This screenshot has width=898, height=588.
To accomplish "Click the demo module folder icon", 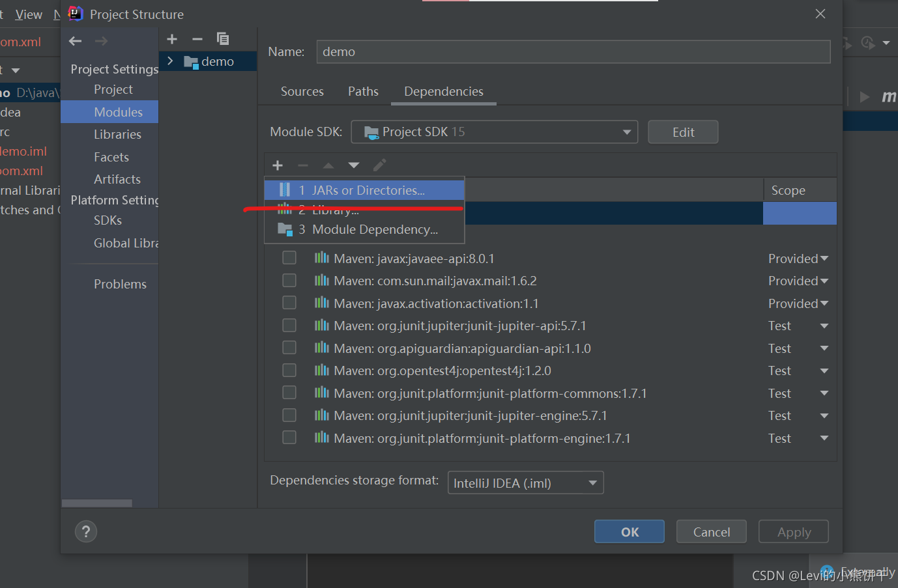I will click(x=191, y=62).
